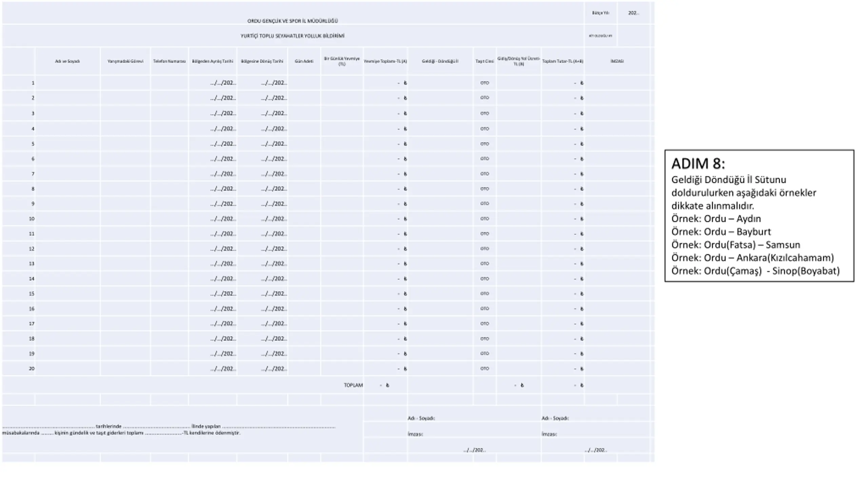The height and width of the screenshot is (488, 868).
Task: Select the Yevmiye total next to TOPLAM
Action: click(385, 385)
